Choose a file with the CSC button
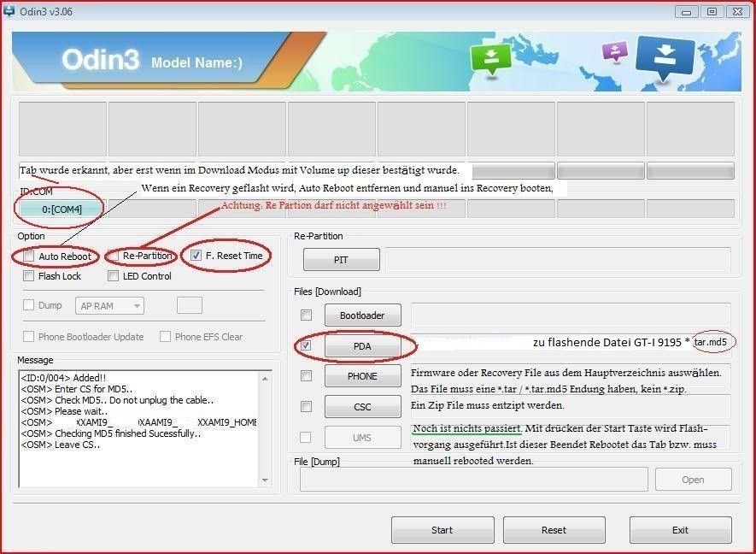The width and height of the screenshot is (756, 554). [x=362, y=407]
